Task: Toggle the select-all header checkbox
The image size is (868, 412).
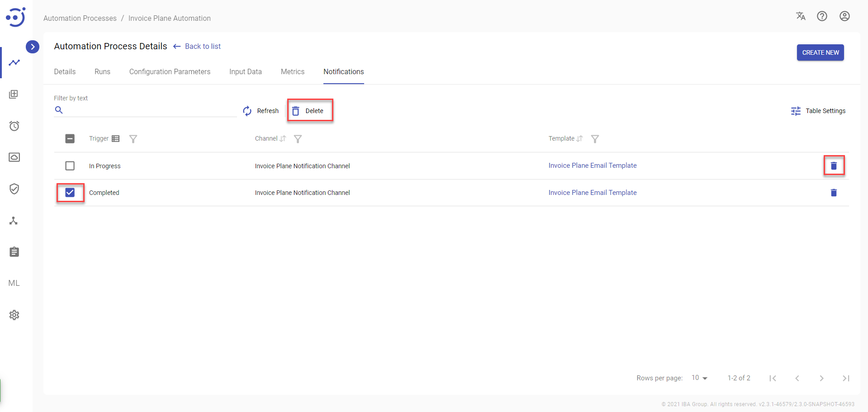Action: click(x=70, y=139)
